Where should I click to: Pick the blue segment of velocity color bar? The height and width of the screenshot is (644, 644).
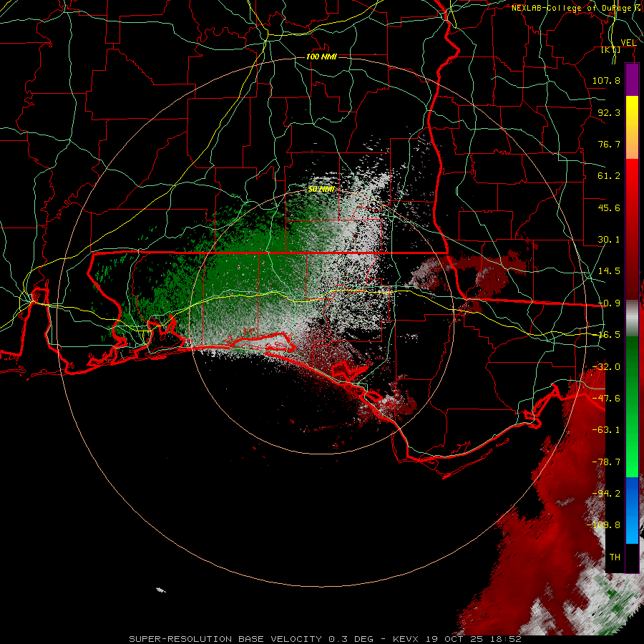[x=632, y=493]
